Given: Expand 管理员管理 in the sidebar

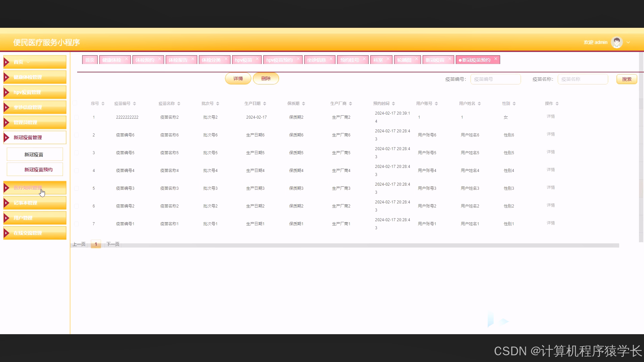Looking at the screenshot, I should coord(35,122).
